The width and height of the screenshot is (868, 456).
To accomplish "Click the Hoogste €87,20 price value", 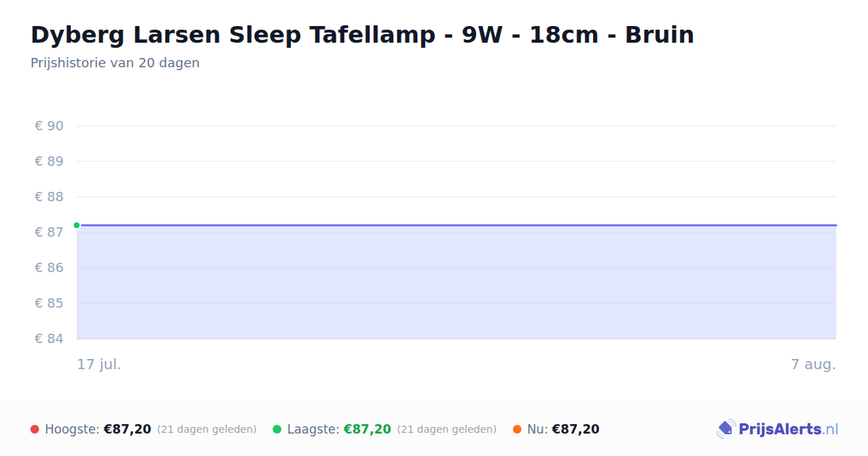I will tap(127, 429).
